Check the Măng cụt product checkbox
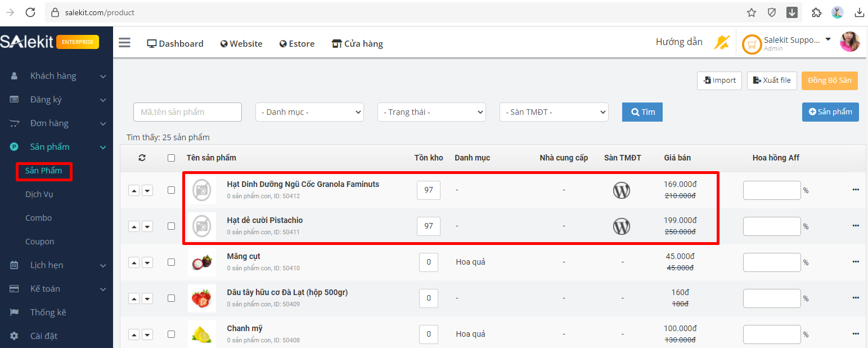This screenshot has height=348, width=868. (x=172, y=262)
